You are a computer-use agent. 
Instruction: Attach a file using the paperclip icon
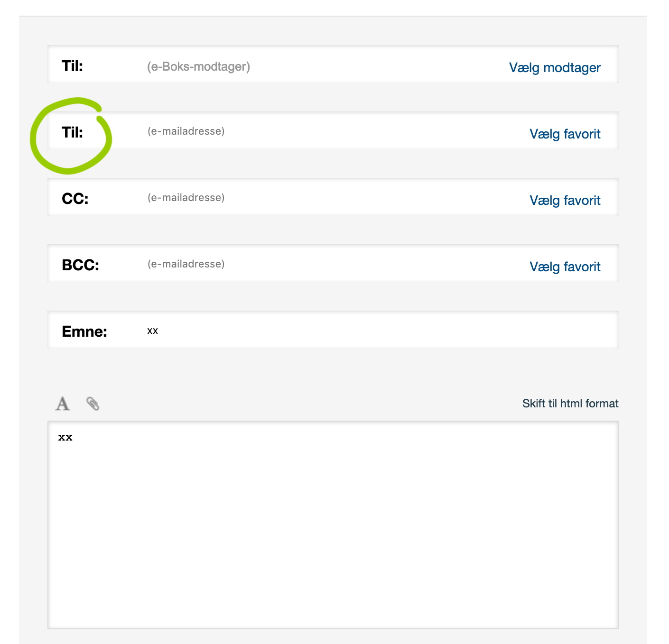point(93,404)
